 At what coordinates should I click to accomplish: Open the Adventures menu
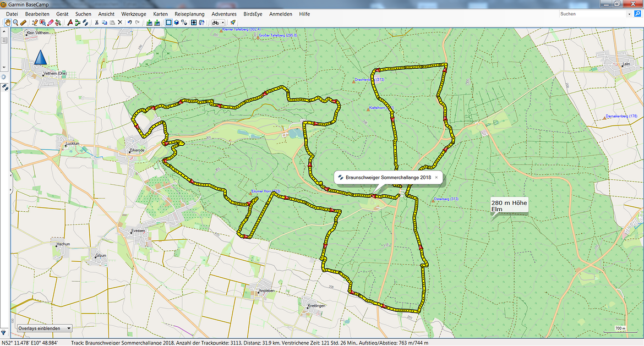click(224, 14)
